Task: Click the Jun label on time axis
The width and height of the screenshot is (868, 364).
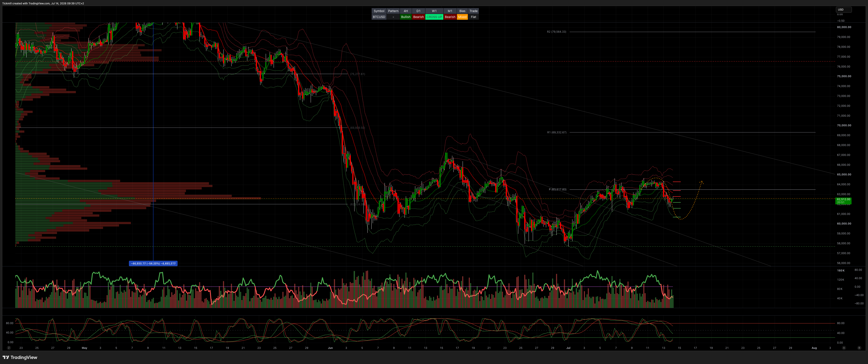Action: click(x=330, y=348)
